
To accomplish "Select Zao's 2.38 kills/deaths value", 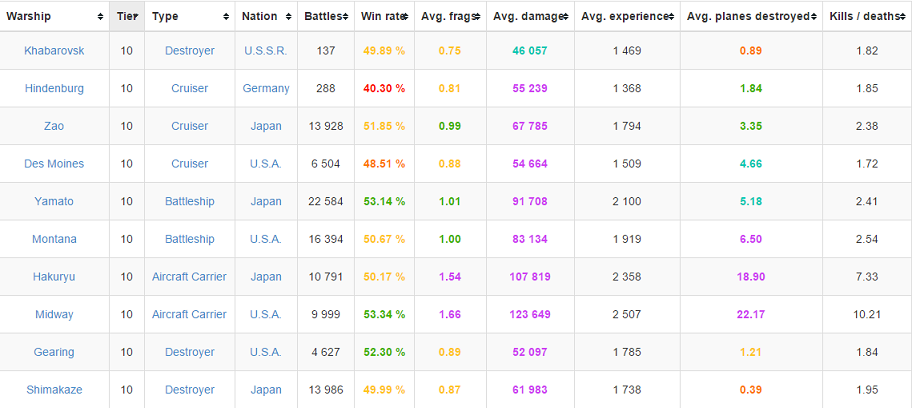I will point(867,126).
